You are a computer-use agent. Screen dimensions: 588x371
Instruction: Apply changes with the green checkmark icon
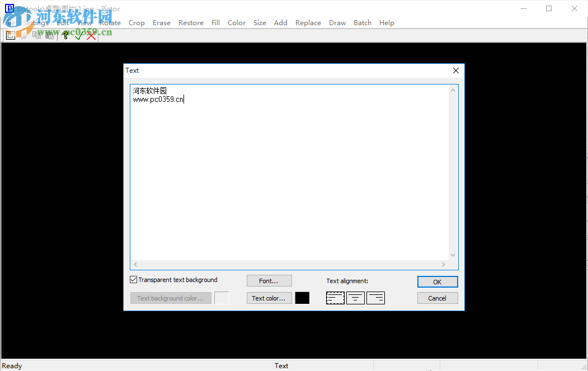pos(78,35)
